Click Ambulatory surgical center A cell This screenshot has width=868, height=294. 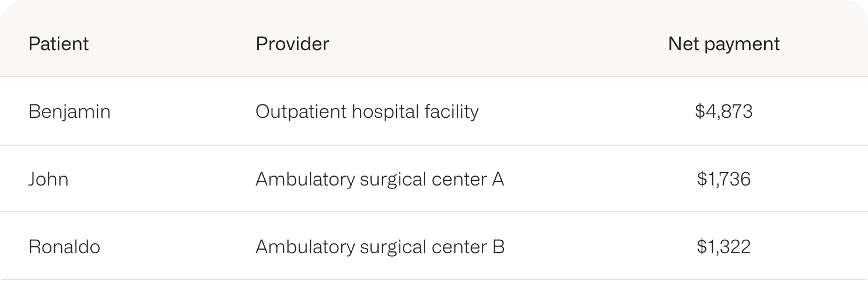click(380, 179)
